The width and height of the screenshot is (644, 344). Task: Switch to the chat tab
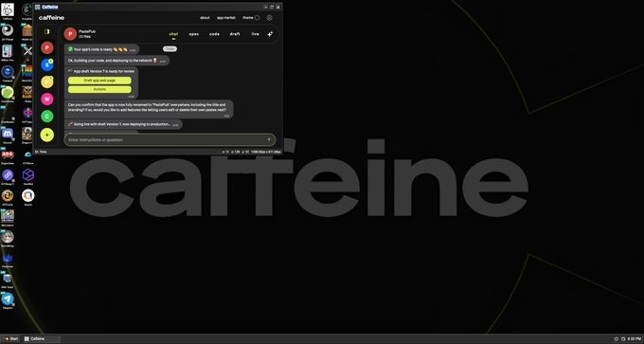coord(173,34)
